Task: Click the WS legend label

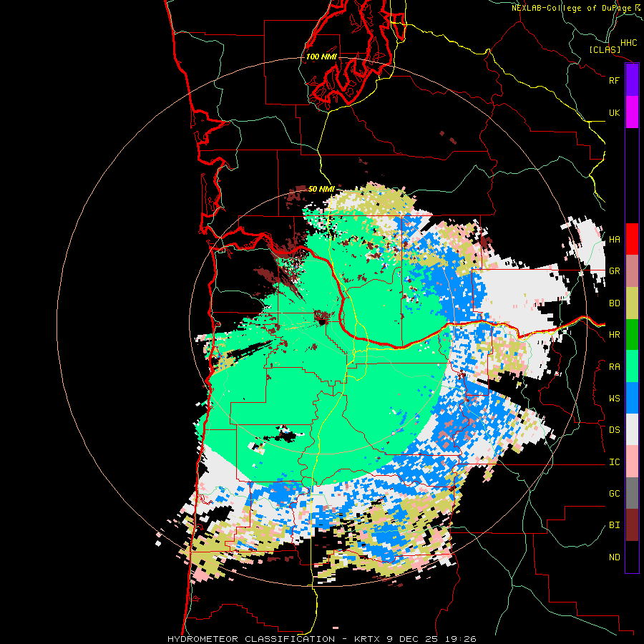Action: click(x=614, y=399)
